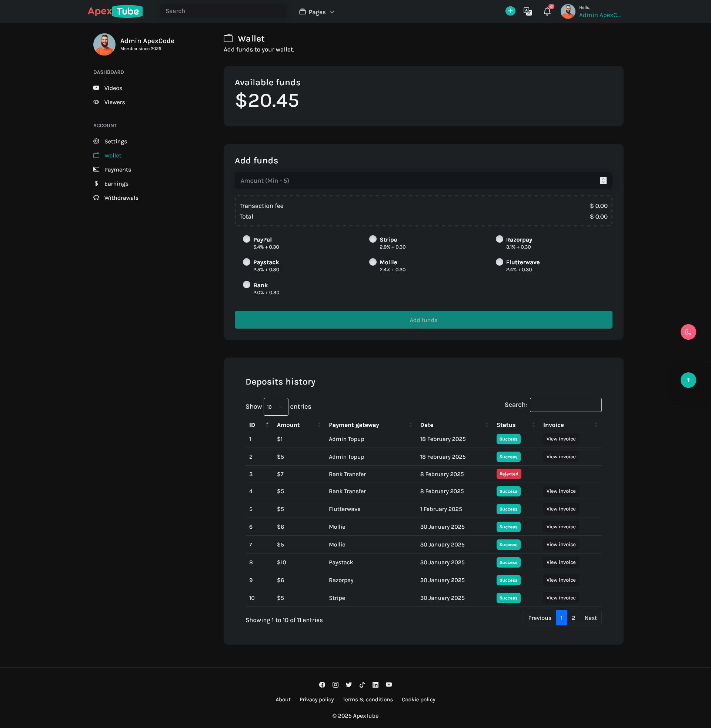711x728 pixels.
Task: Toggle dark mode moon button
Action: click(688, 332)
